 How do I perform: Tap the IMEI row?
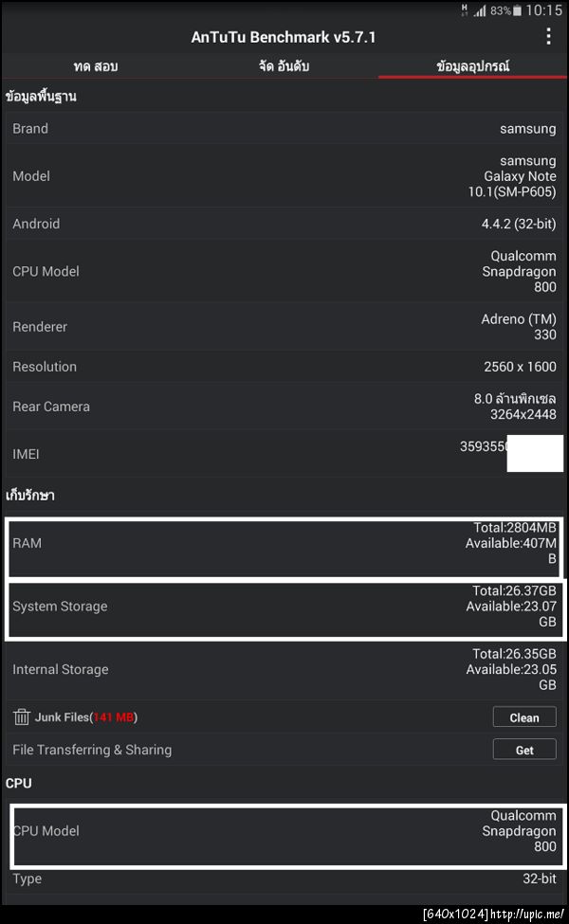coord(284,454)
